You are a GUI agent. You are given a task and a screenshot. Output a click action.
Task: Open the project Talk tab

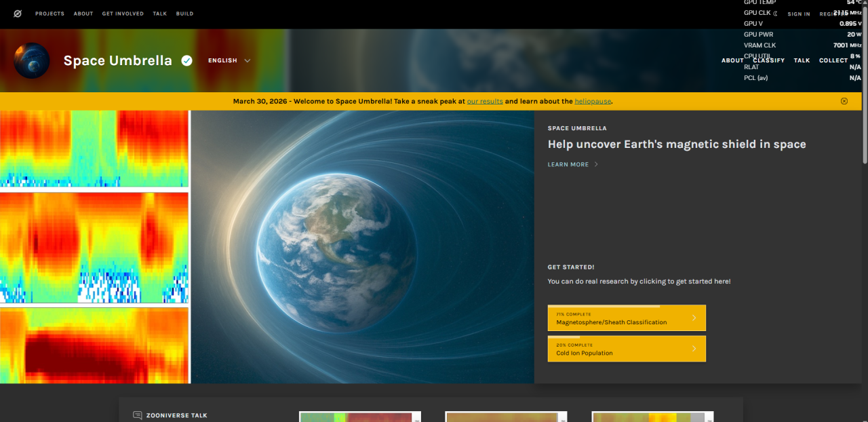[802, 60]
